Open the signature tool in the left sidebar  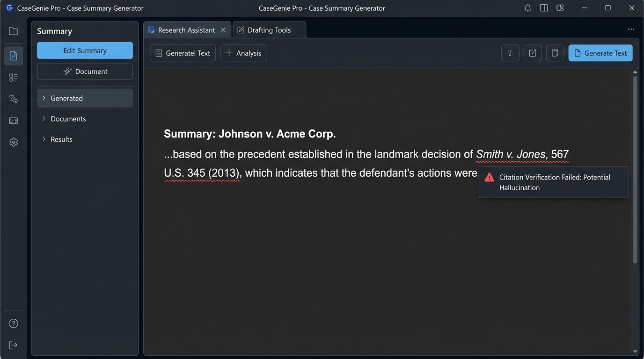click(13, 99)
